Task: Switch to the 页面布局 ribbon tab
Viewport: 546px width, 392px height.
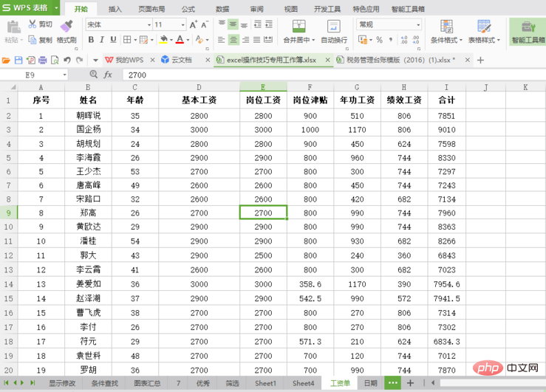Action: 151,9
